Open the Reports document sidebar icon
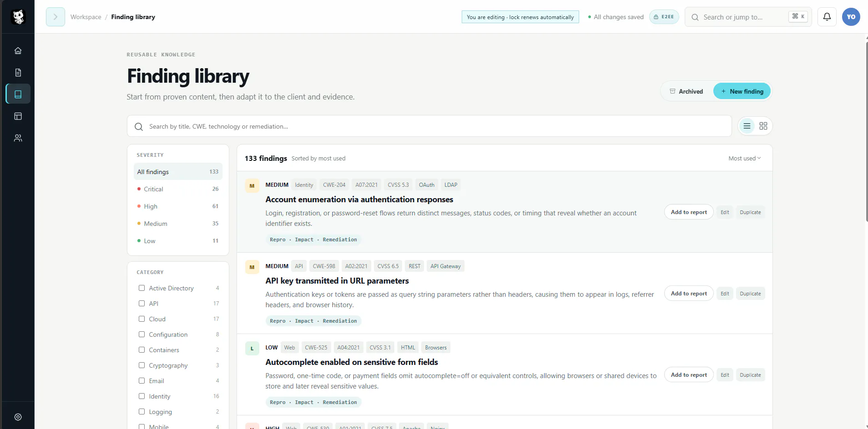868x429 pixels. point(18,72)
